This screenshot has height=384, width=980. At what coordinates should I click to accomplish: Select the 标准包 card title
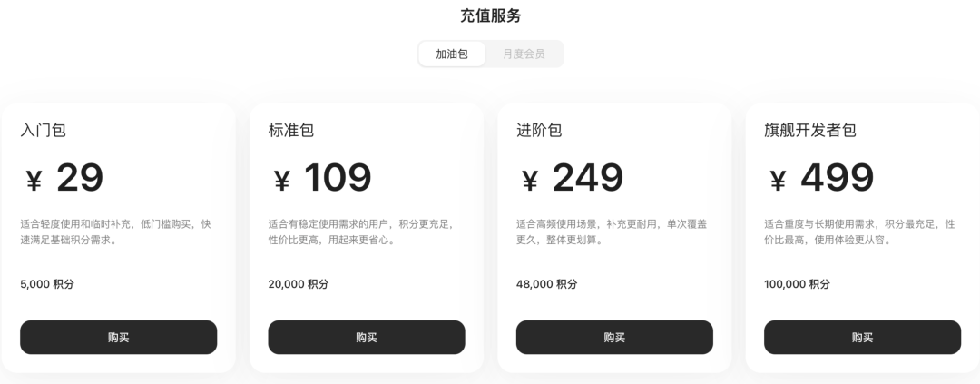(291, 130)
